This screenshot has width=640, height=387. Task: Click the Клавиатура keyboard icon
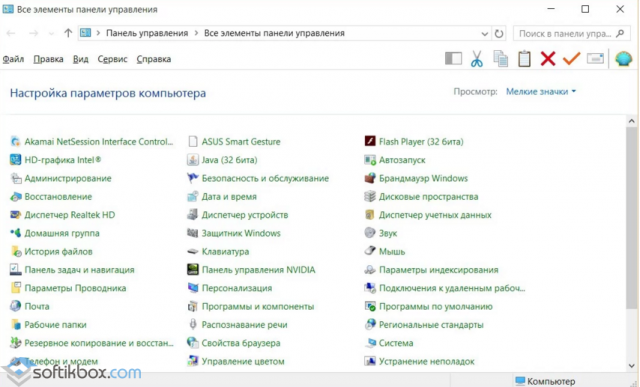tap(192, 251)
